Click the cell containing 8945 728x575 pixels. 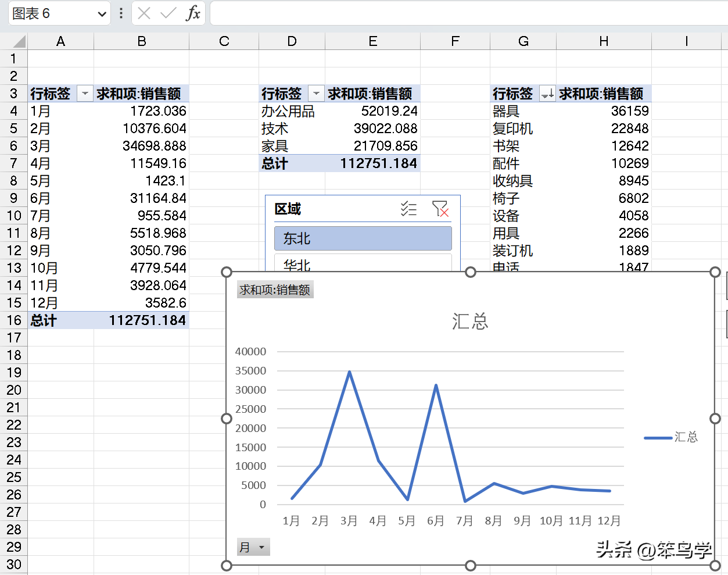[604, 181]
